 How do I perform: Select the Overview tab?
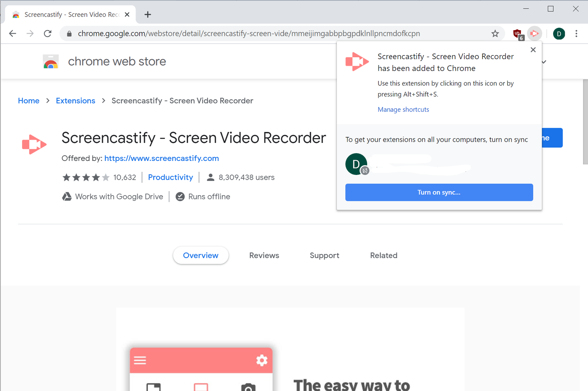click(x=201, y=255)
